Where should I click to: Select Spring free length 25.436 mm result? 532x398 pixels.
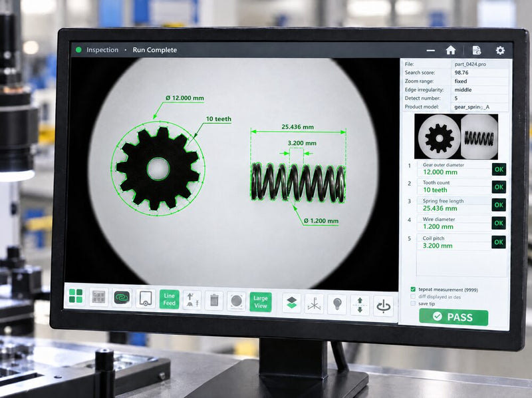coord(454,205)
